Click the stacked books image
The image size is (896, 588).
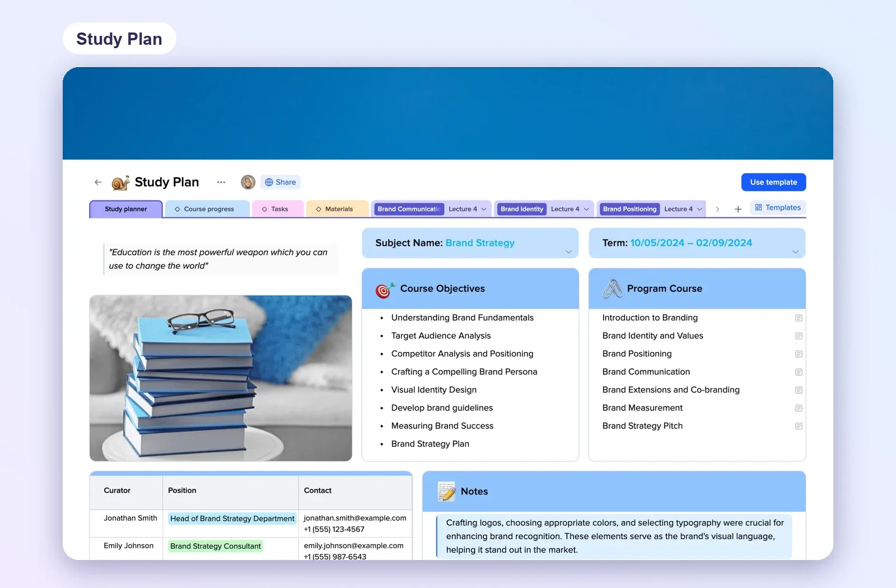click(221, 378)
